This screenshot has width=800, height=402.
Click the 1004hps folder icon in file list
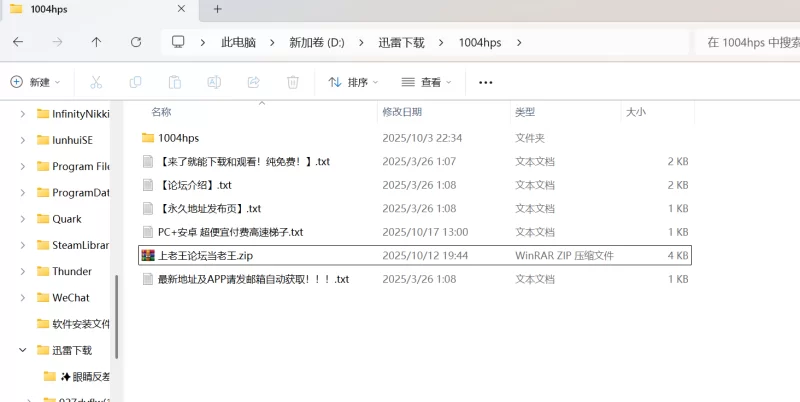coord(148,138)
